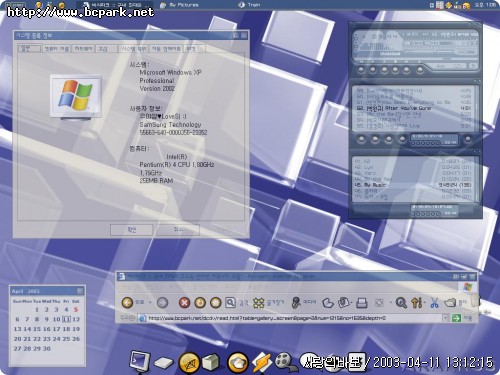The width and height of the screenshot is (500, 375).
Task: Go back in the browser toolbar
Action: coord(127,302)
